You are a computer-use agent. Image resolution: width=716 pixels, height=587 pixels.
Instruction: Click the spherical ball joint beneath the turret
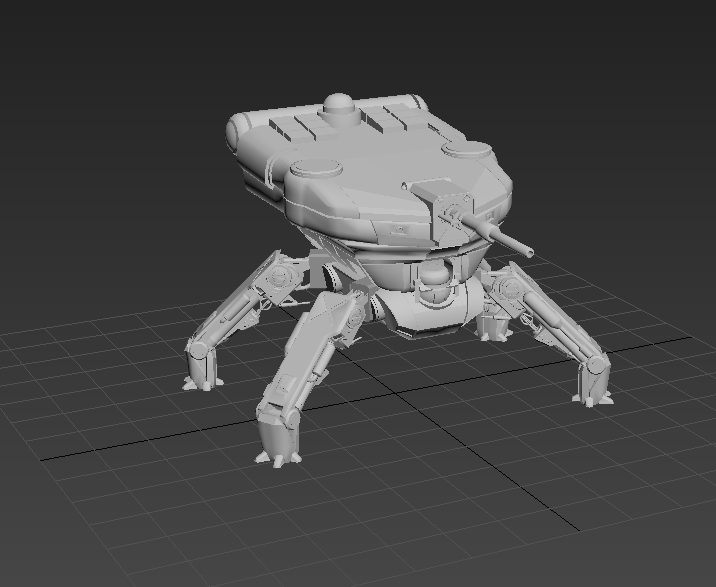pos(434,283)
